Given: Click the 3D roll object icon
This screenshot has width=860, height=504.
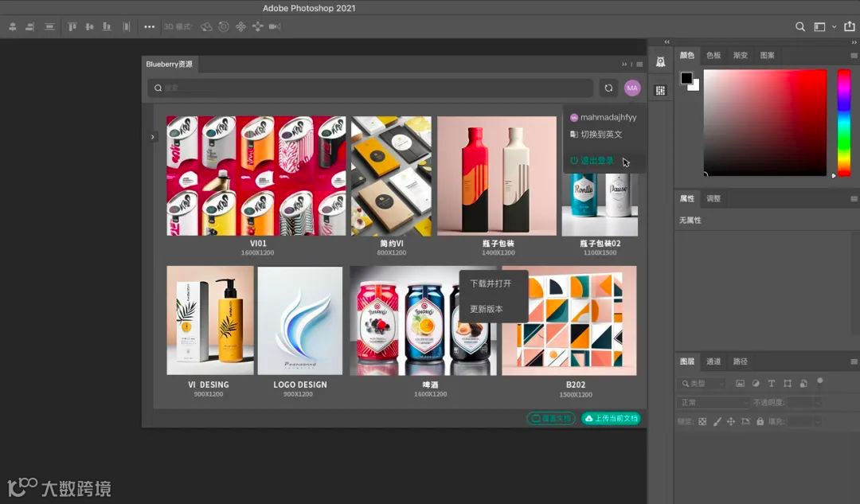Looking at the screenshot, I should pyautogui.click(x=224, y=26).
